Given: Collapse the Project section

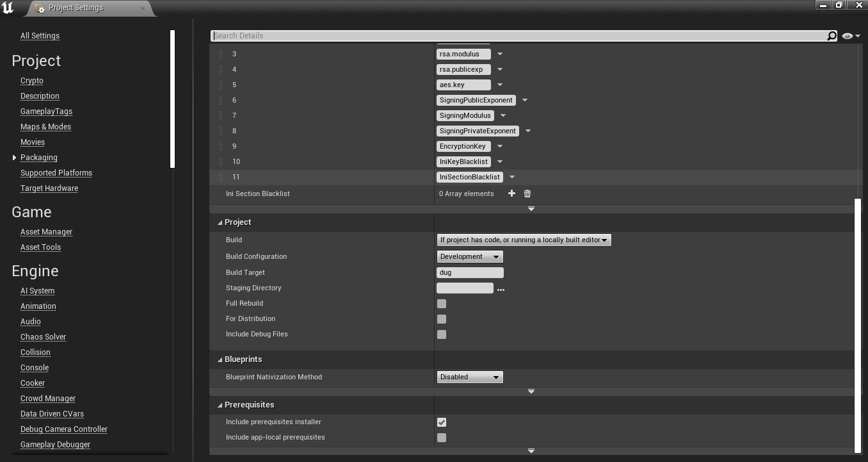Looking at the screenshot, I should (x=220, y=222).
